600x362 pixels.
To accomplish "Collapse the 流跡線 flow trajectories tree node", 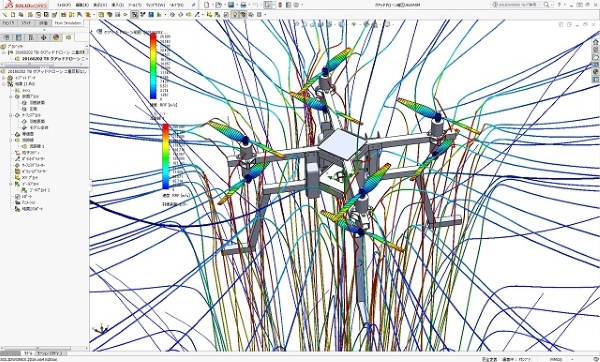I will pyautogui.click(x=11, y=140).
